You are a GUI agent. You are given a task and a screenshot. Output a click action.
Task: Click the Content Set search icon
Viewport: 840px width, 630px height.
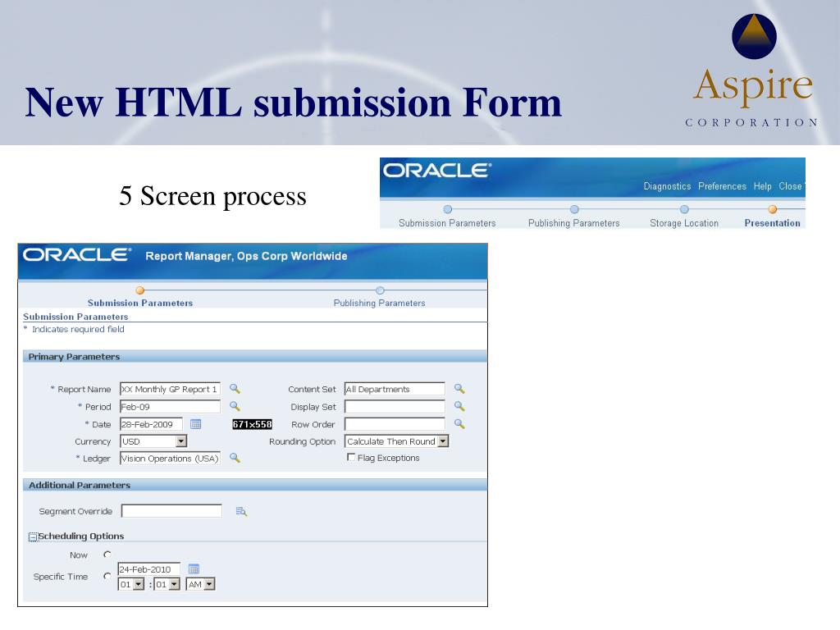pyautogui.click(x=459, y=389)
